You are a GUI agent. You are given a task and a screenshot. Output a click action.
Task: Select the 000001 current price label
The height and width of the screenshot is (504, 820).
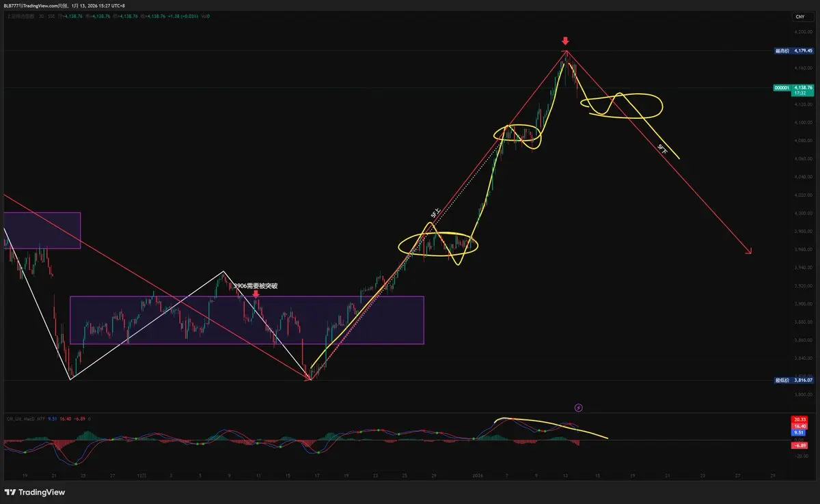pyautogui.click(x=795, y=89)
